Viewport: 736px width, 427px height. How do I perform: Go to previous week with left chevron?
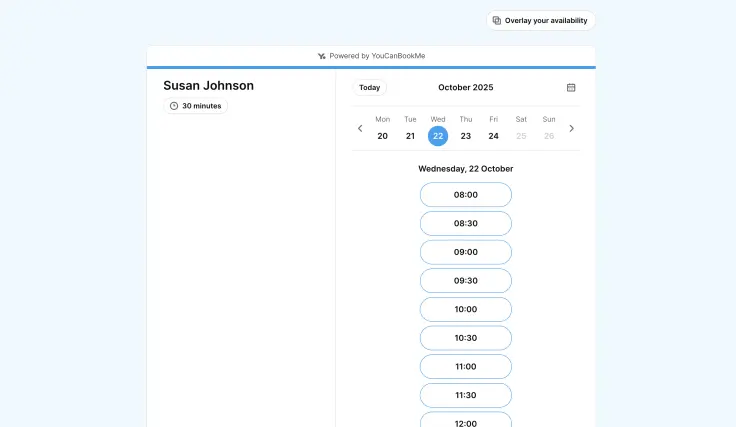tap(360, 129)
